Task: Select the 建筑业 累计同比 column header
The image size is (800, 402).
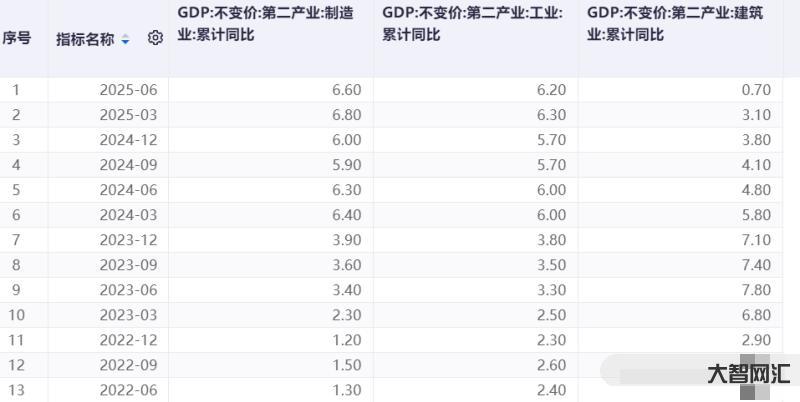Action: (x=677, y=24)
